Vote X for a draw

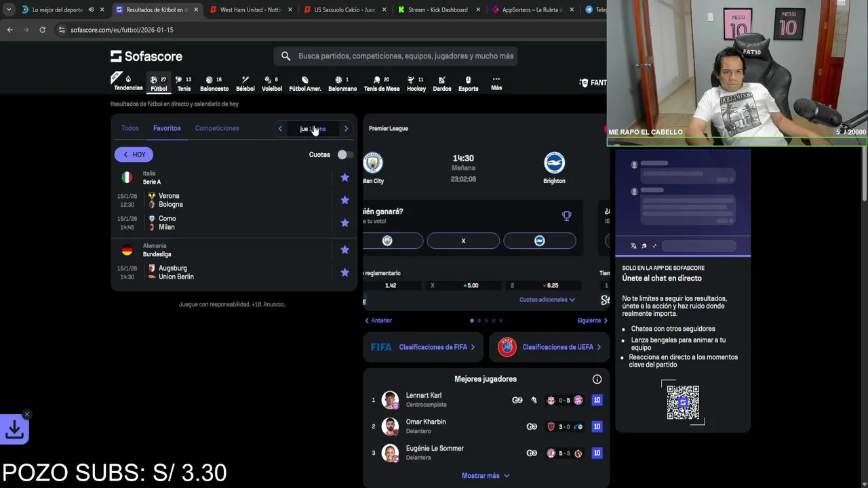pyautogui.click(x=463, y=241)
